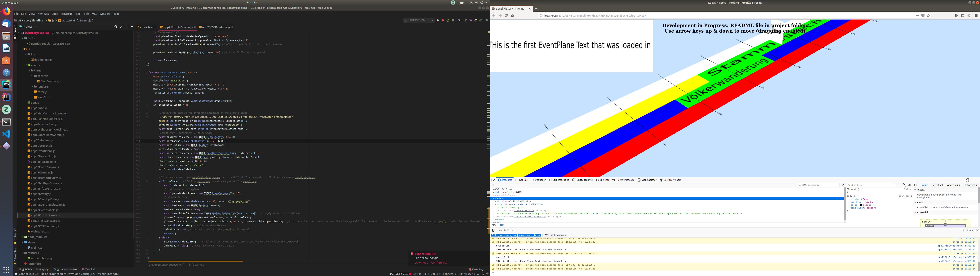The height and width of the screenshot is (276, 980).
Task: Open Search Everywhere magnifier in WebStorm
Action: coord(487,21)
